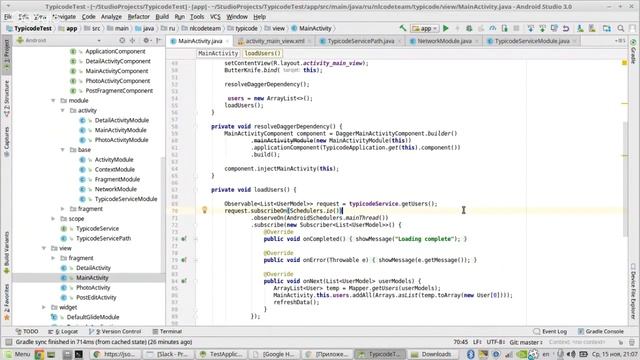Open the Build menu
Image resolution: width=640 pixels, height=360 pixels.
162,17
